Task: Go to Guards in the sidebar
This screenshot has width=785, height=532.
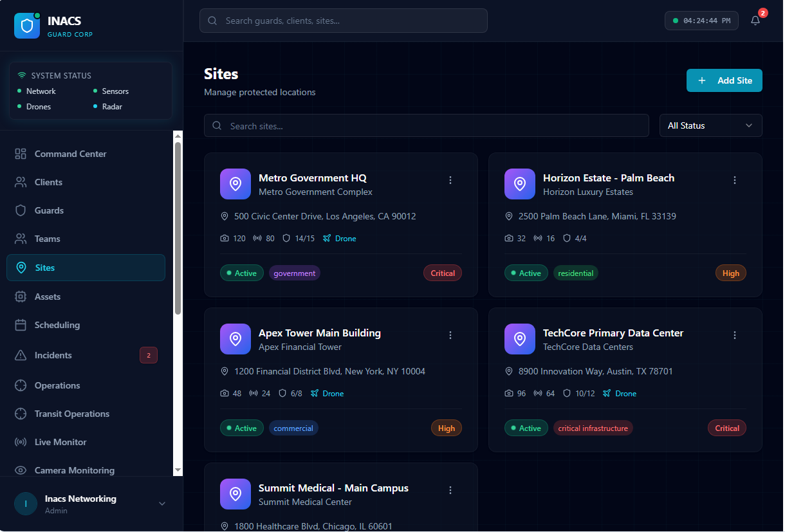Action: click(x=86, y=210)
